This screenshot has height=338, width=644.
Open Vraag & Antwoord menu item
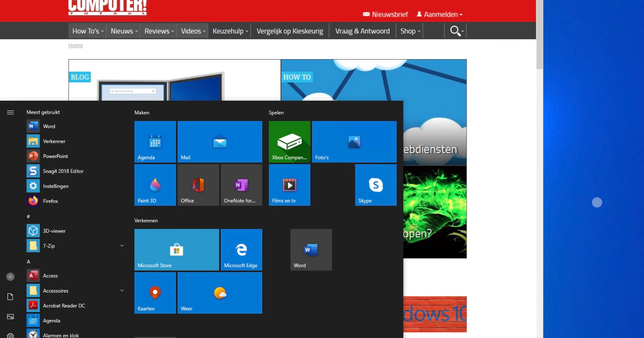click(363, 31)
